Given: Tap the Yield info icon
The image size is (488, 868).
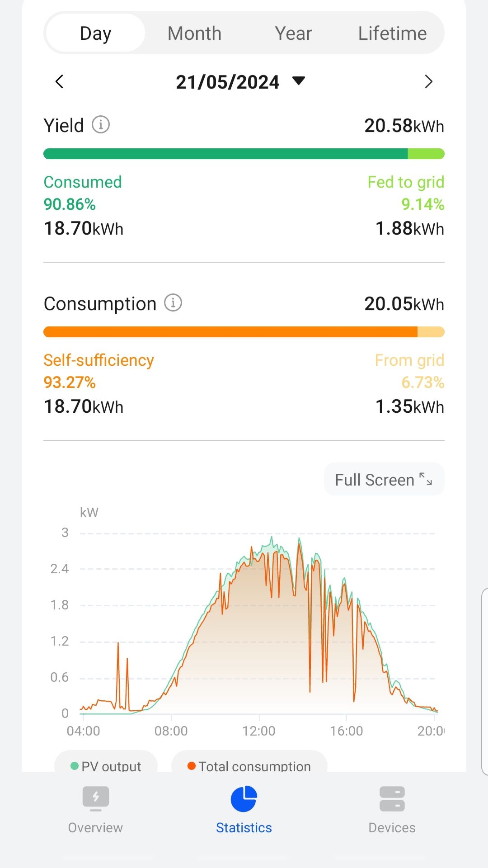Looking at the screenshot, I should coord(101,124).
